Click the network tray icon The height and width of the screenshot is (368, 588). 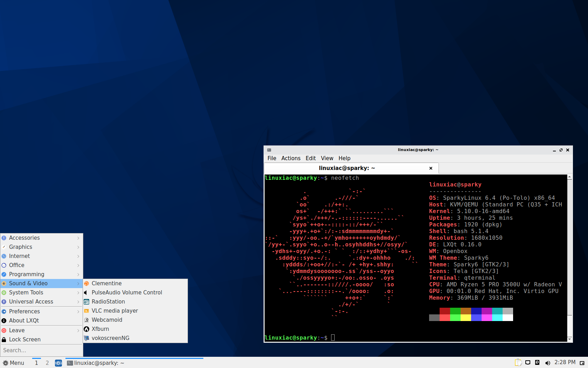(528, 363)
